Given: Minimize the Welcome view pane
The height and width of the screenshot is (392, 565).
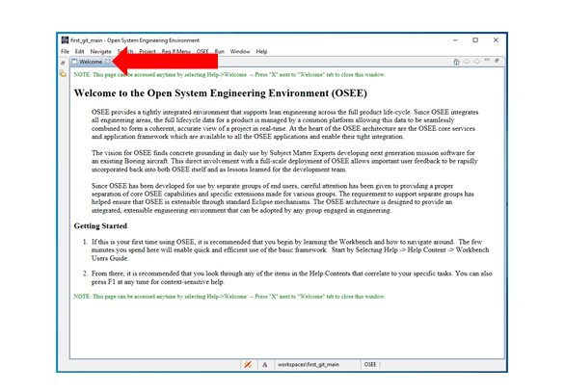Looking at the screenshot, I should 487,60.
